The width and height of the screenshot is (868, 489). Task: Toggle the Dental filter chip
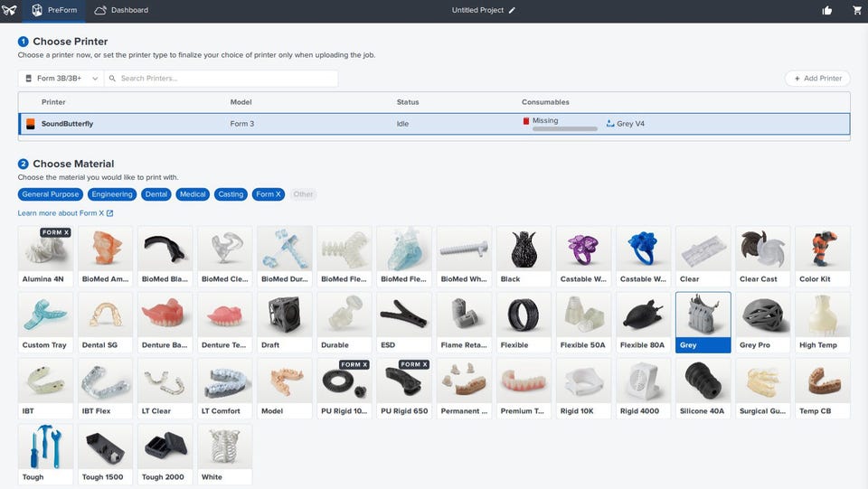tap(156, 194)
